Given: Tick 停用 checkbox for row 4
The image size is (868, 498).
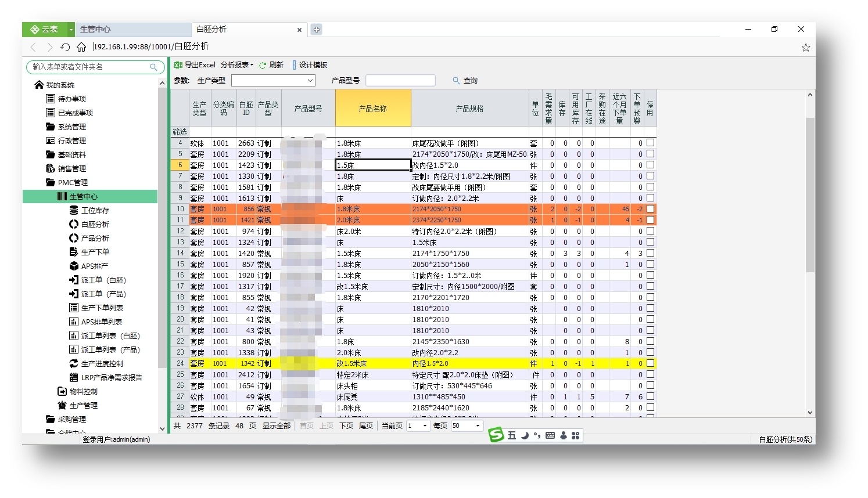Looking at the screenshot, I should coord(650,142).
